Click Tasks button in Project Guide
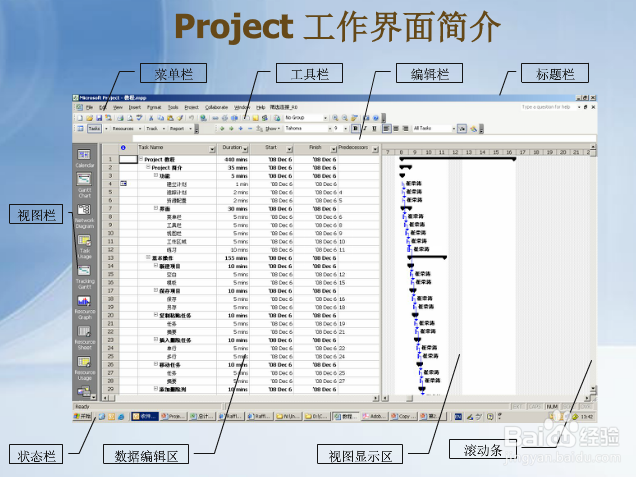636x477 pixels. [94, 129]
